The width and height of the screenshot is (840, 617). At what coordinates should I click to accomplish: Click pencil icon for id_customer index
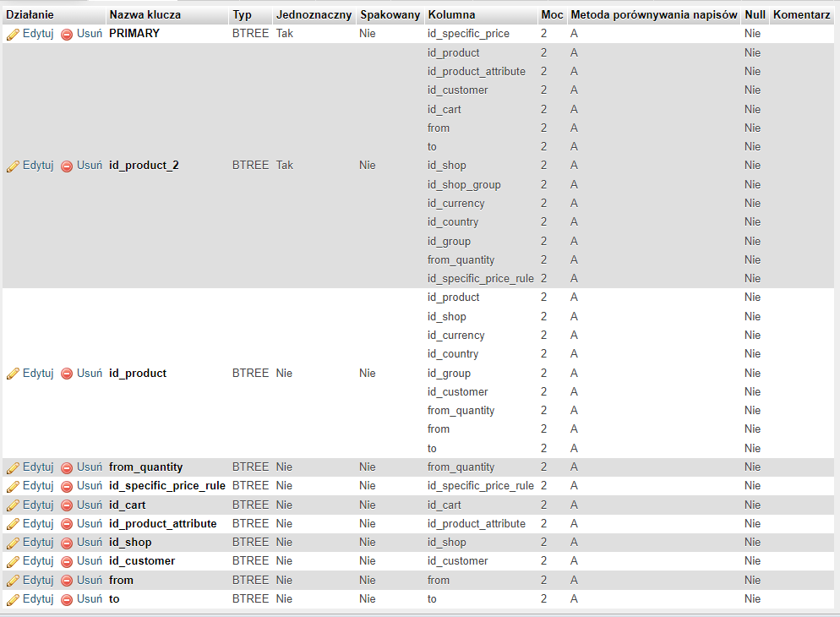point(13,562)
